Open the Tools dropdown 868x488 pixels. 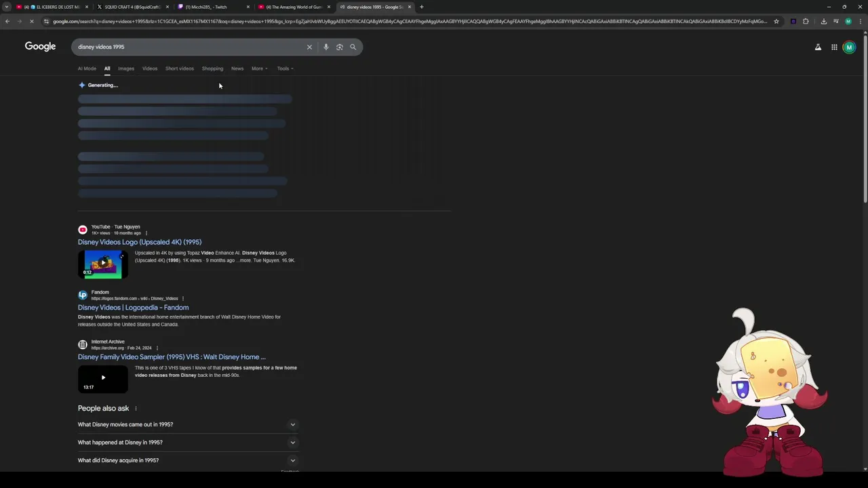[x=285, y=68]
